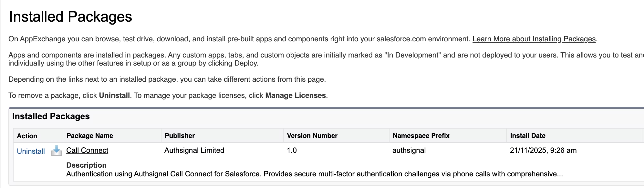Select the Authsignal Limited publisher cell
Image resolution: width=644 pixels, height=188 pixels.
click(194, 150)
